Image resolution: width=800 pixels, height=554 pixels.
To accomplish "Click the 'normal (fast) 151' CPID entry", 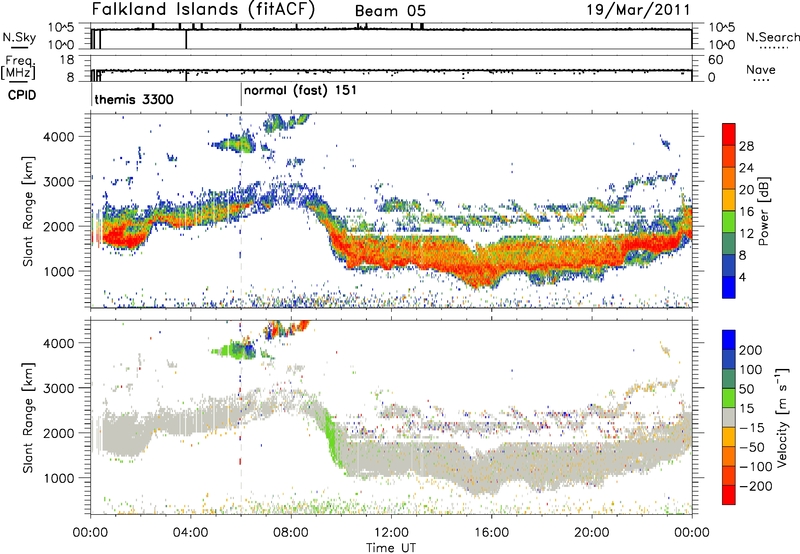I will click(300, 91).
